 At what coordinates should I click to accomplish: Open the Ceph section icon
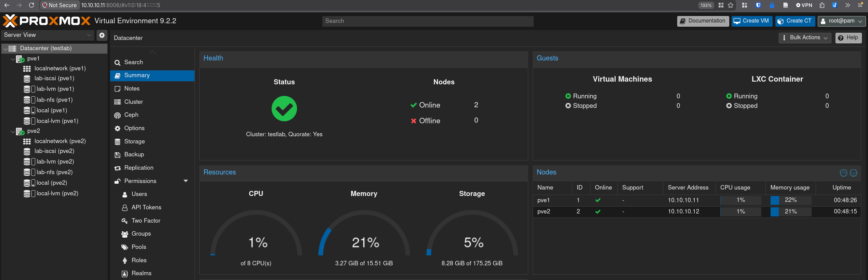pyautogui.click(x=117, y=115)
